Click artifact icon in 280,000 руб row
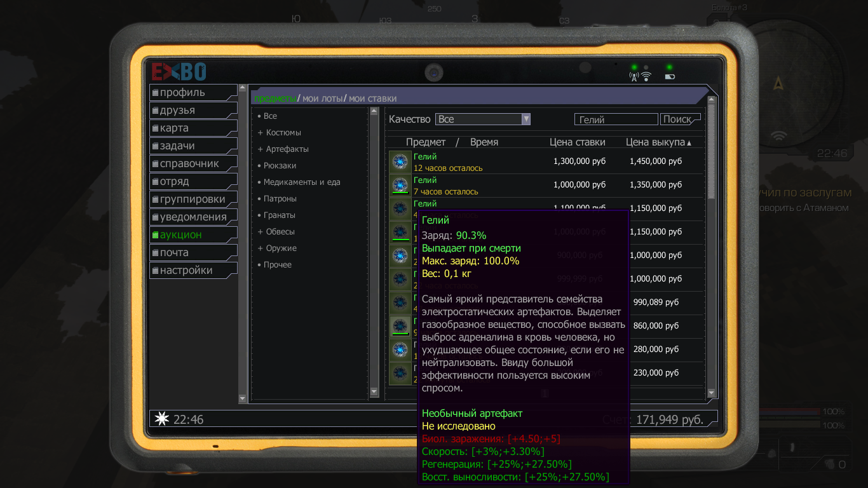The width and height of the screenshot is (868, 488). coord(400,350)
